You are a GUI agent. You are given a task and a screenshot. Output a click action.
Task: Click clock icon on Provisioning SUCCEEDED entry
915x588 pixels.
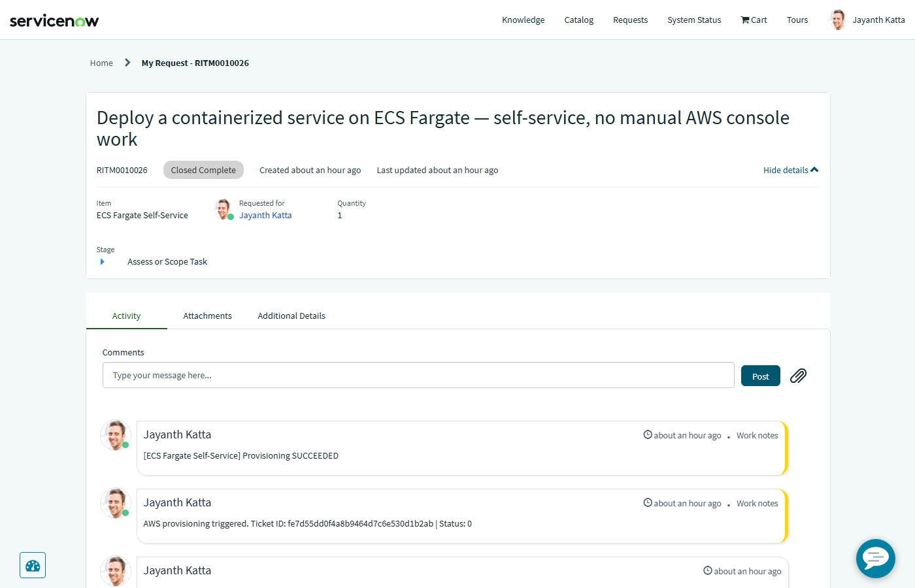[x=648, y=434]
